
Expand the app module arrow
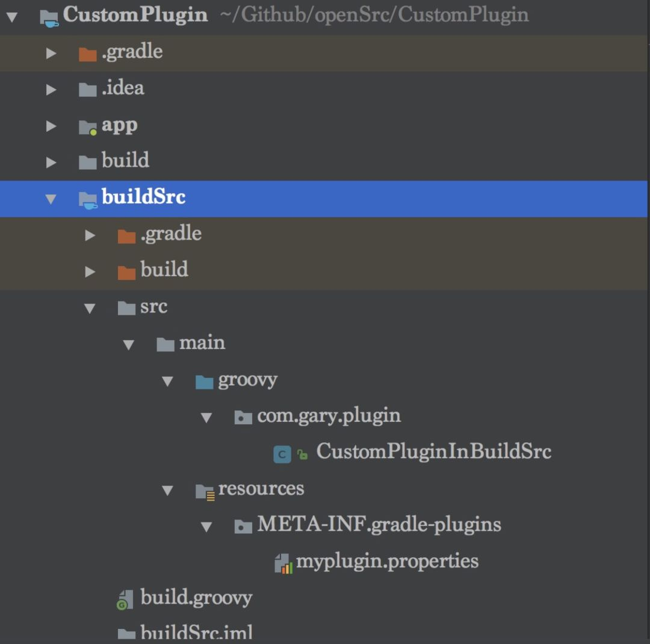[51, 126]
